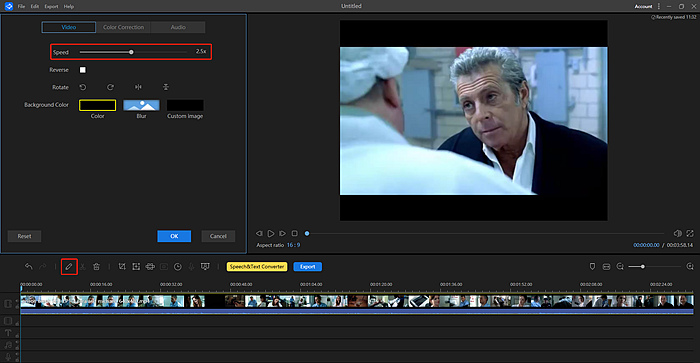Click the Zoom frame icon next to Crop
This screenshot has width=700, height=363.
coord(136,267)
